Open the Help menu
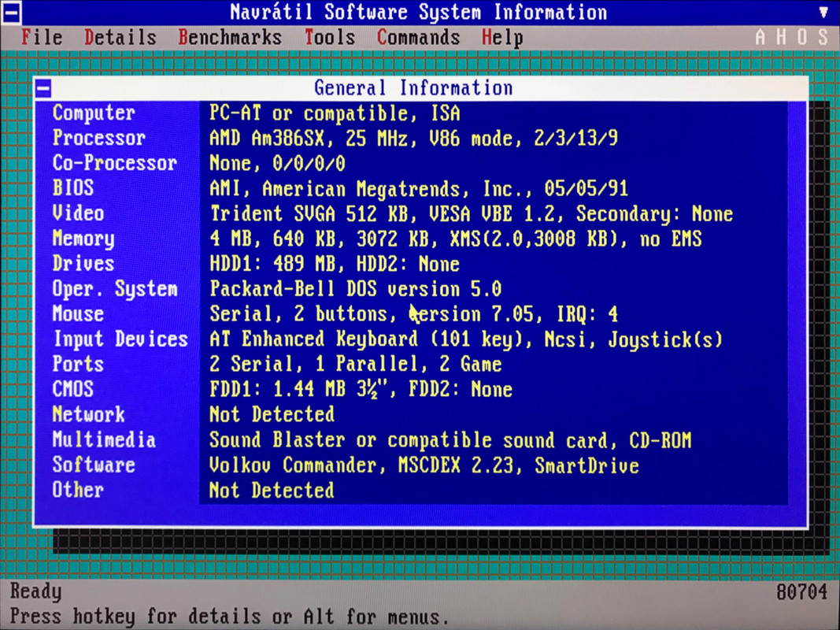The width and height of the screenshot is (840, 630). tap(502, 38)
